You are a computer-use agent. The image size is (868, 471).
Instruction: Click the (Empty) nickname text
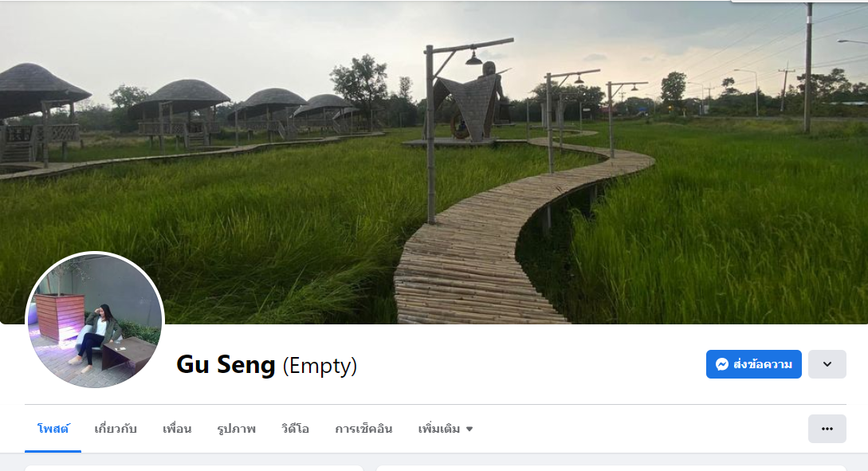pyautogui.click(x=320, y=366)
